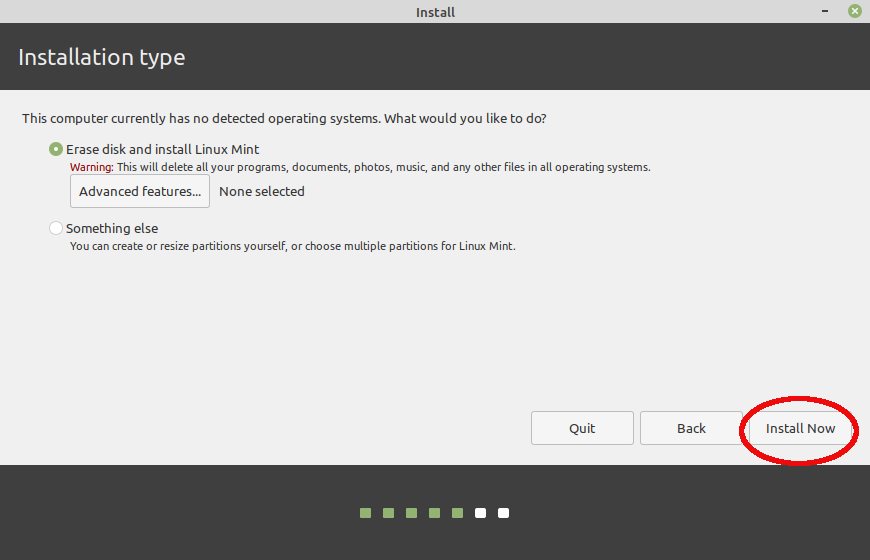Go back with the Back button
The image size is (870, 560).
(691, 428)
